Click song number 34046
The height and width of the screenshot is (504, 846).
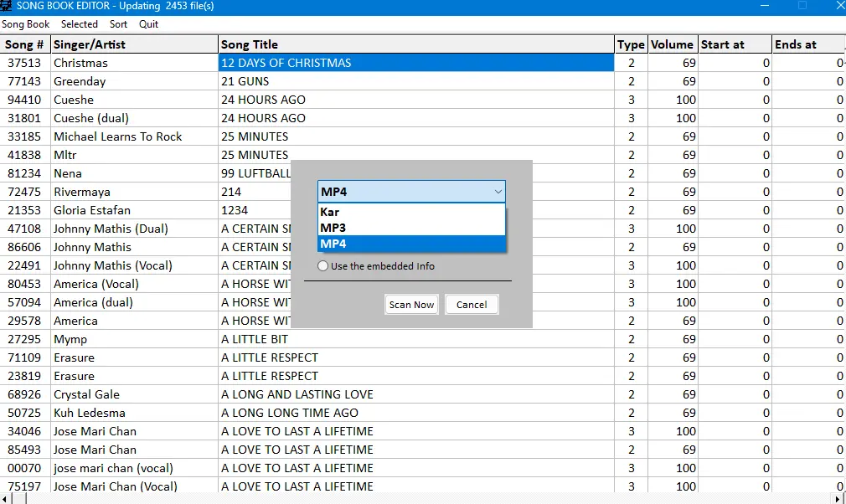pyautogui.click(x=25, y=431)
